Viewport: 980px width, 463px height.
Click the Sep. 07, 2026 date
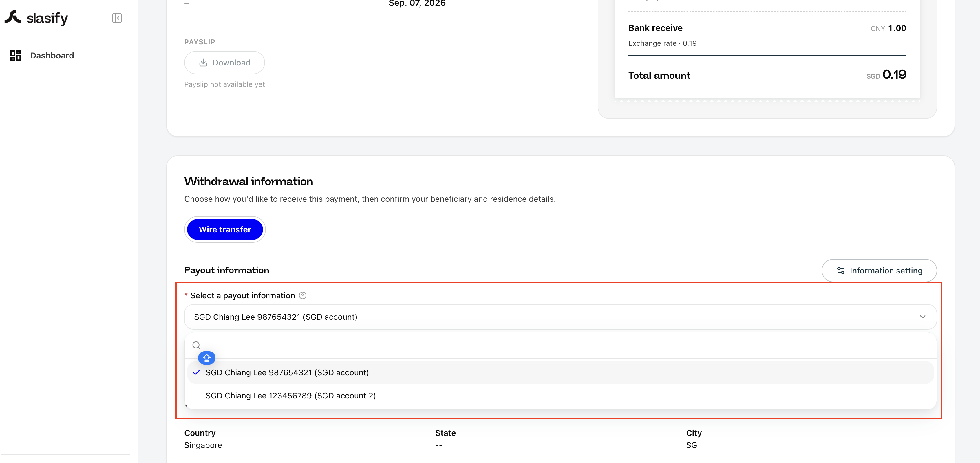pyautogui.click(x=417, y=3)
